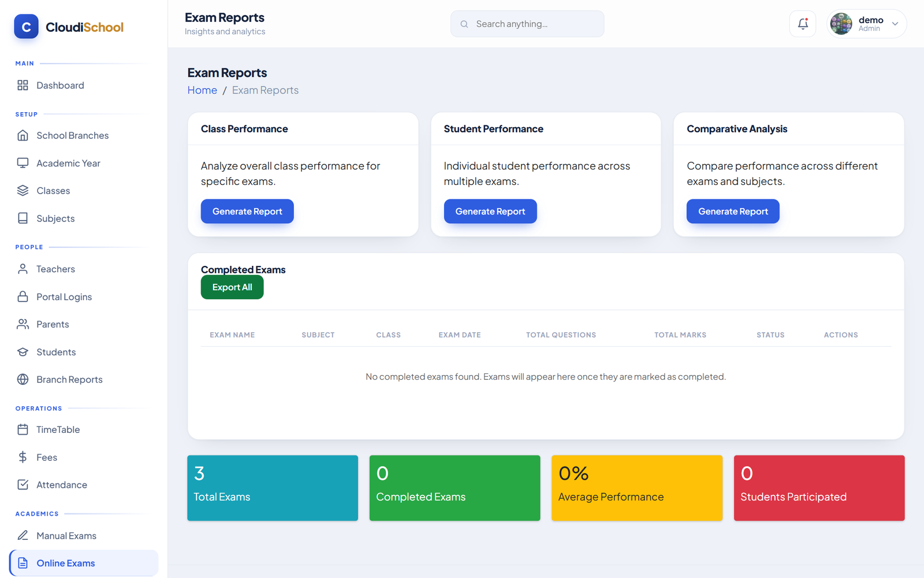
Task: Click the Portal Logins lock icon
Action: 23,297
